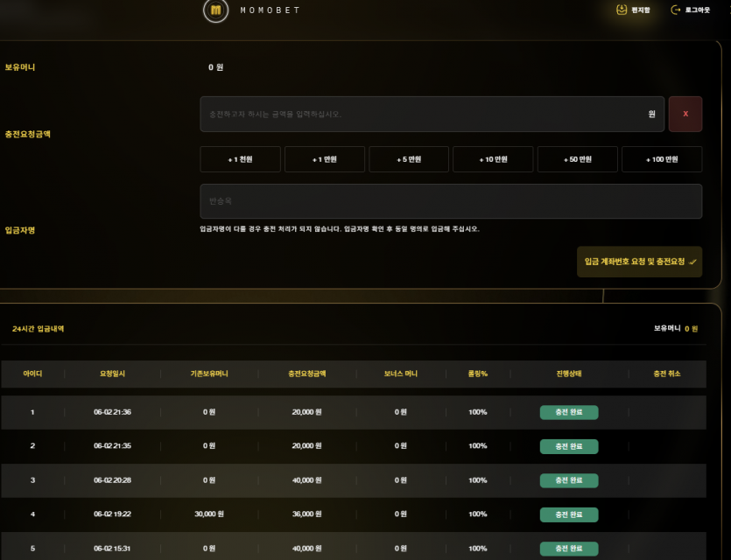
Task: Focus the charge amount input field
Action: [432, 114]
